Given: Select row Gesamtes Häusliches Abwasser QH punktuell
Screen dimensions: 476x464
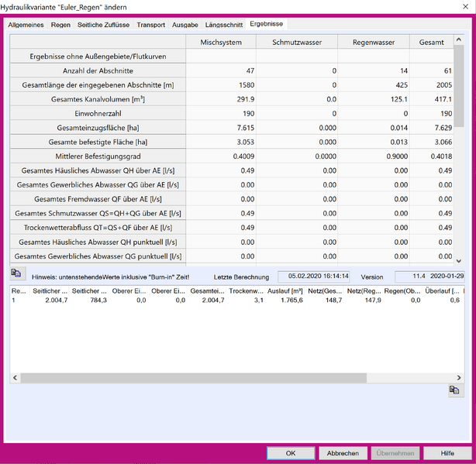Looking at the screenshot, I should [98, 242].
